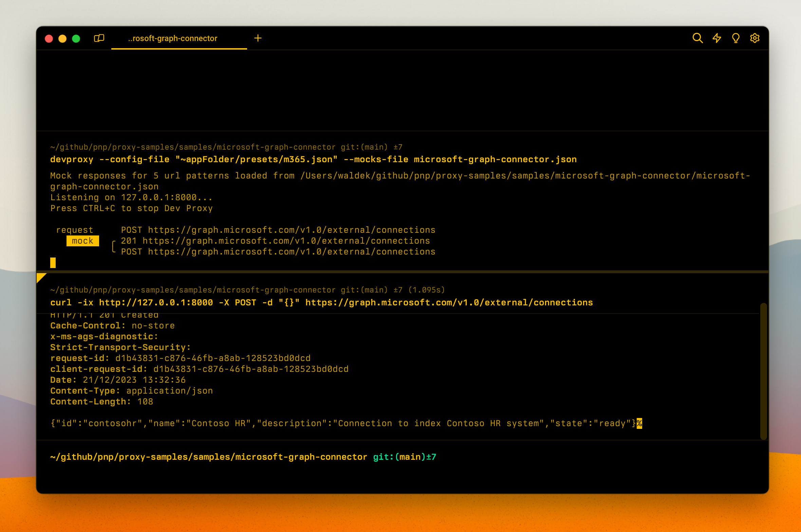
Task: Open the command search icon
Action: (x=697, y=38)
